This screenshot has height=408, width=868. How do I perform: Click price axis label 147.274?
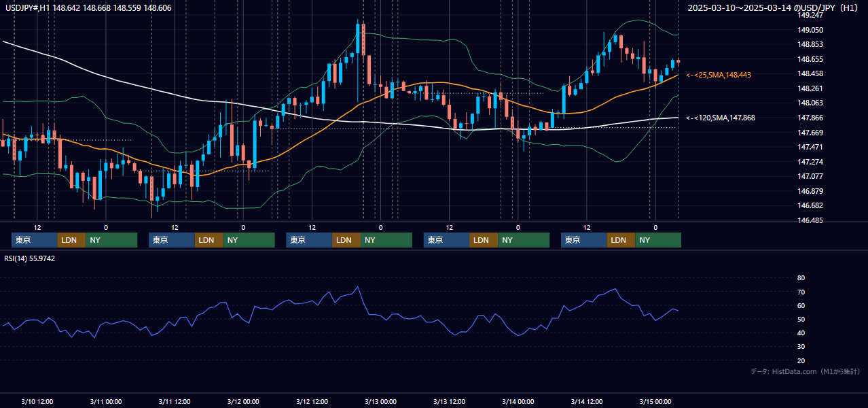(x=810, y=162)
